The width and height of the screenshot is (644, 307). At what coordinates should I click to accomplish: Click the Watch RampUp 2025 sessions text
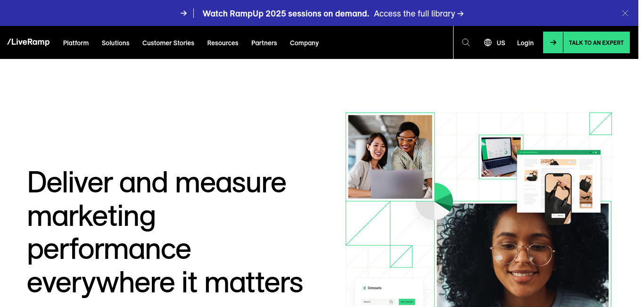(286, 14)
